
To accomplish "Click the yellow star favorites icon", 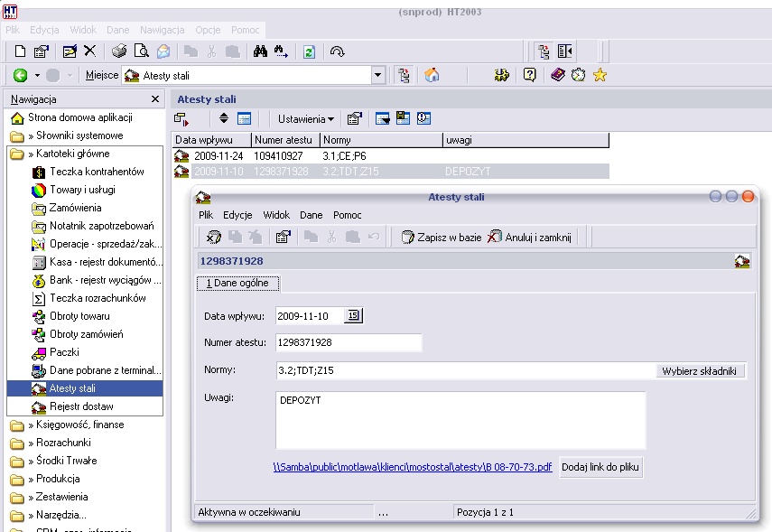I will (600, 75).
